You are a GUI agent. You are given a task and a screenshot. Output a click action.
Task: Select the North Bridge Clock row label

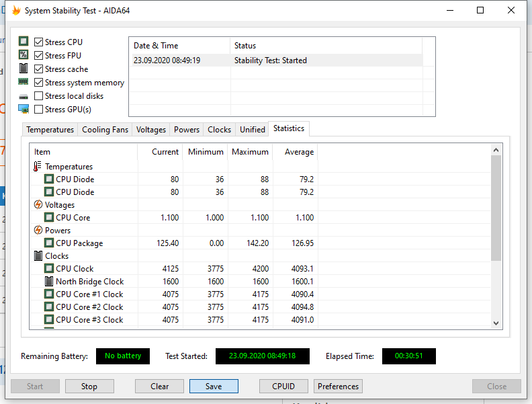90,282
